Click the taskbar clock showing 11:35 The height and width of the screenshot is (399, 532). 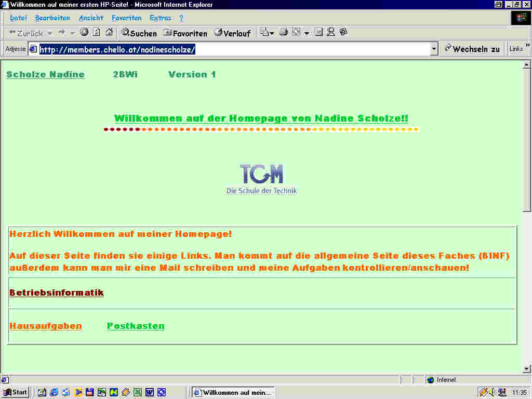(520, 393)
